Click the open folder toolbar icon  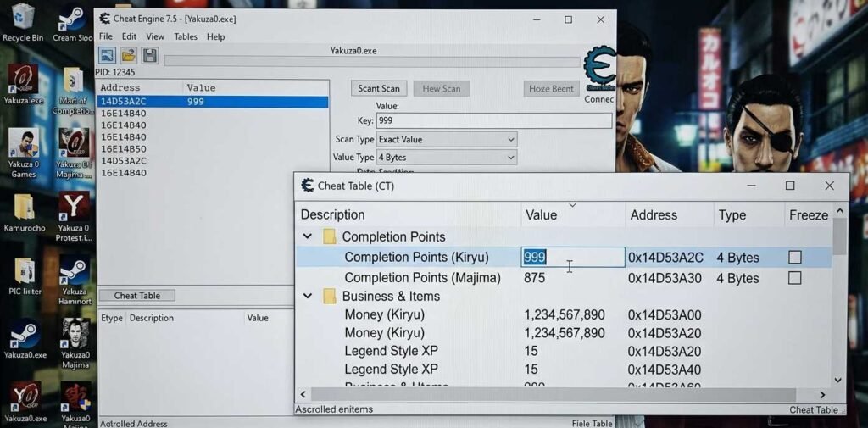coord(129,56)
